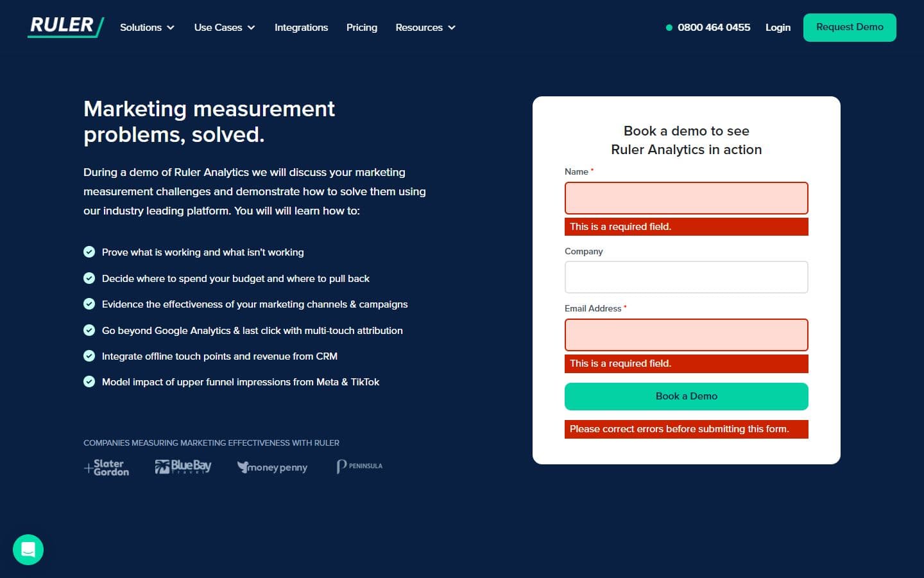This screenshot has width=924, height=578.
Task: Click the required-field error under Email Address
Action: tap(687, 363)
